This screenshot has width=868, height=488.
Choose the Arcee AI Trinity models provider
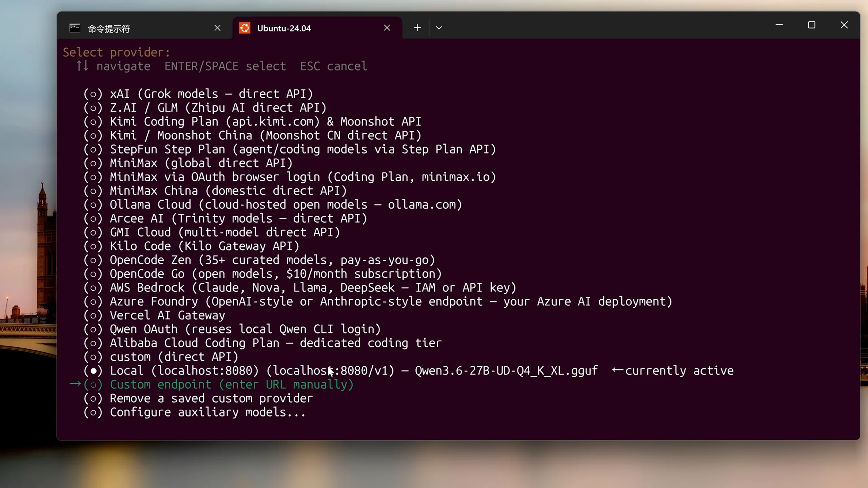[225, 219]
